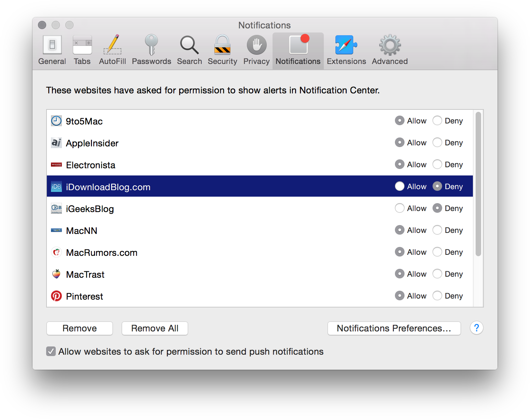
Task: Click the MacTrast apple site icon
Action: pyautogui.click(x=56, y=274)
